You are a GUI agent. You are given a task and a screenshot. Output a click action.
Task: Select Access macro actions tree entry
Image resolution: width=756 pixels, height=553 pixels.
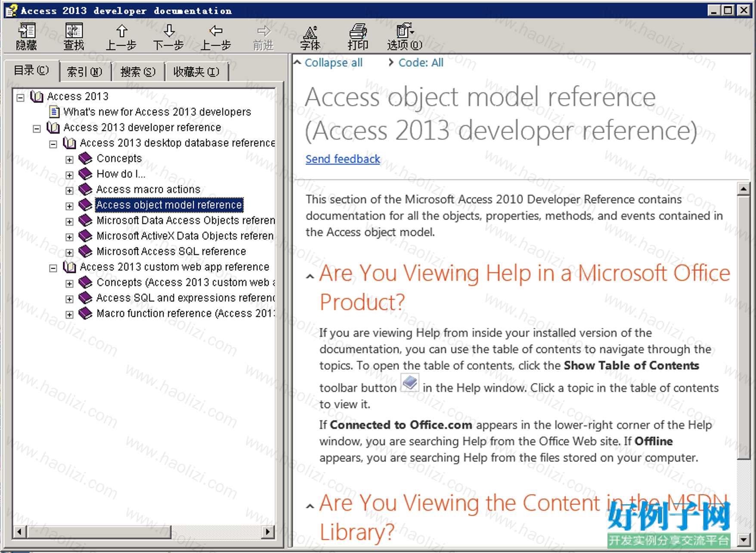point(149,190)
